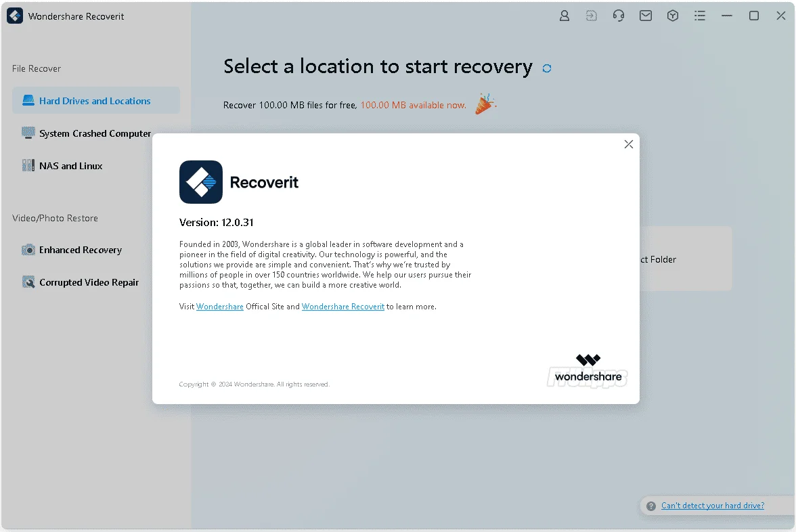Open the hamburger list menu icon

point(700,16)
